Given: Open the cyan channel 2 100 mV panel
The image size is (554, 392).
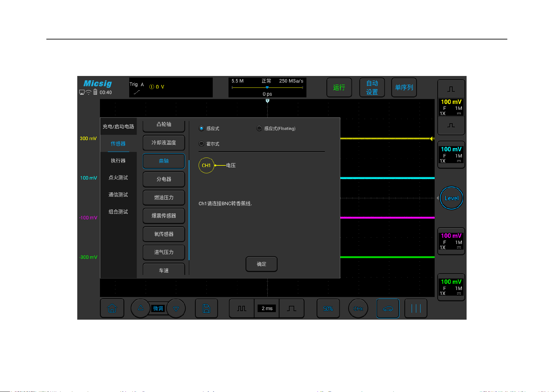Looking at the screenshot, I should pyautogui.click(x=451, y=155).
